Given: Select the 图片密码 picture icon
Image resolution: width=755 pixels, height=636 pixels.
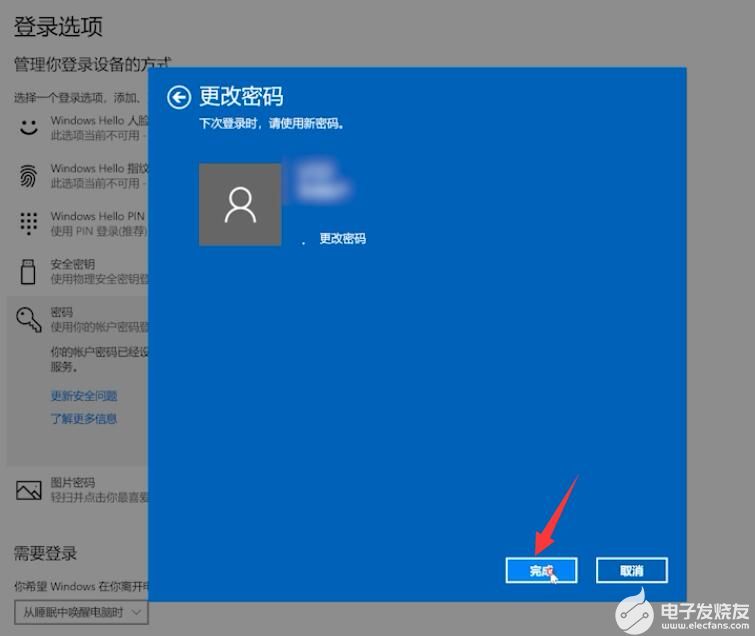Looking at the screenshot, I should click(x=28, y=490).
